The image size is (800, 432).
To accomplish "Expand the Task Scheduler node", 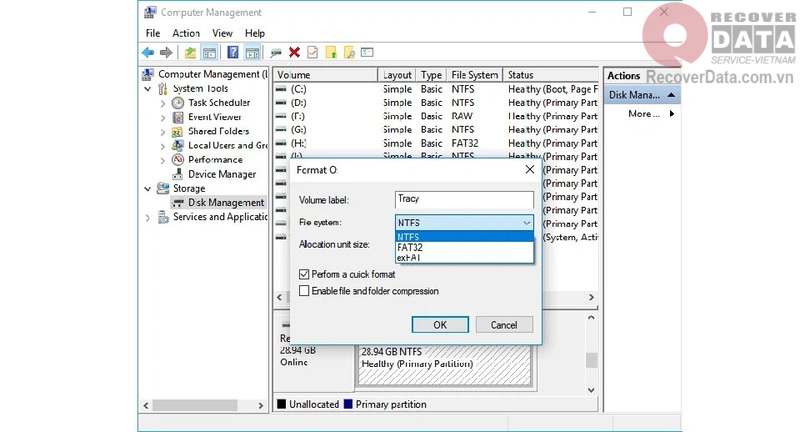I will pos(163,103).
